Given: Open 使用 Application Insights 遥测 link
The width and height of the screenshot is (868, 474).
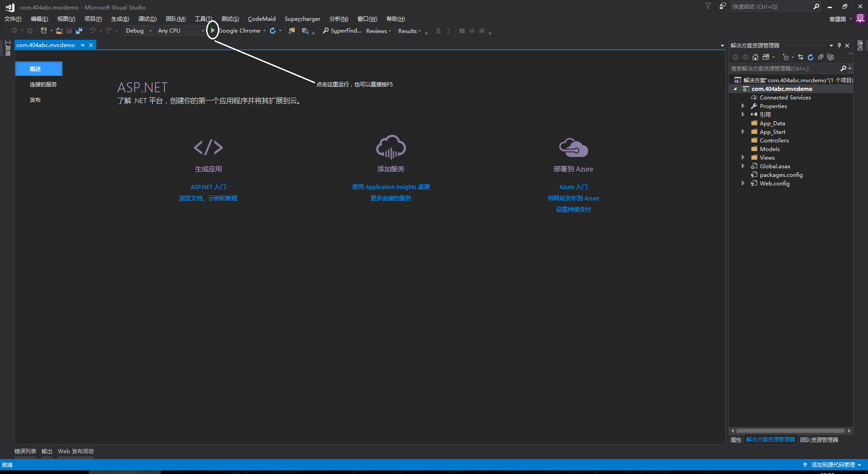Looking at the screenshot, I should click(391, 187).
